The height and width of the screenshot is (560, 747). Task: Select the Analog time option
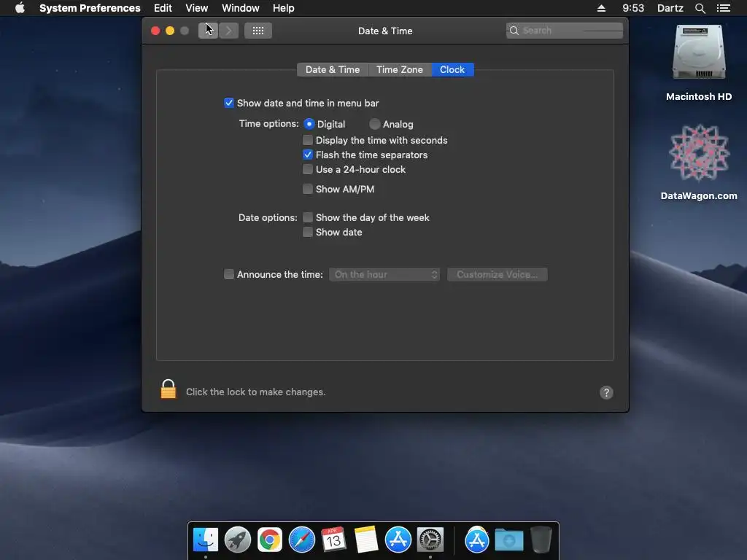tap(375, 124)
